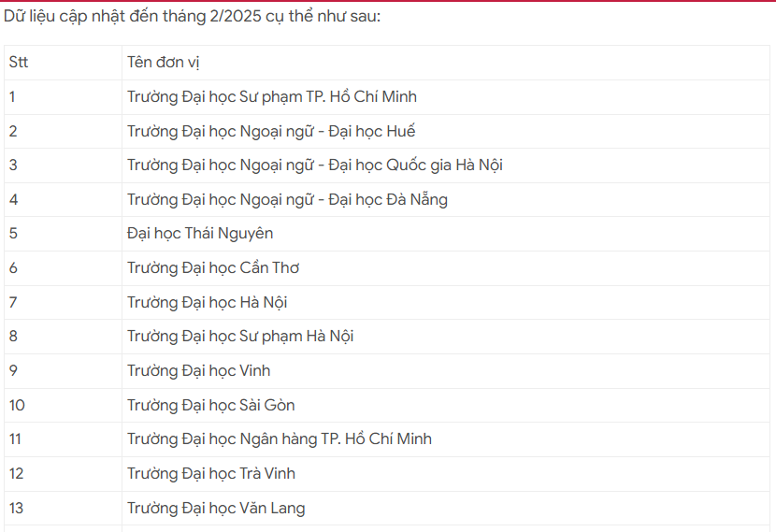Screen dimensions: 776x532
Task: Select the 'Trường Đại học Hà Nội' cell
Action: pos(208,302)
